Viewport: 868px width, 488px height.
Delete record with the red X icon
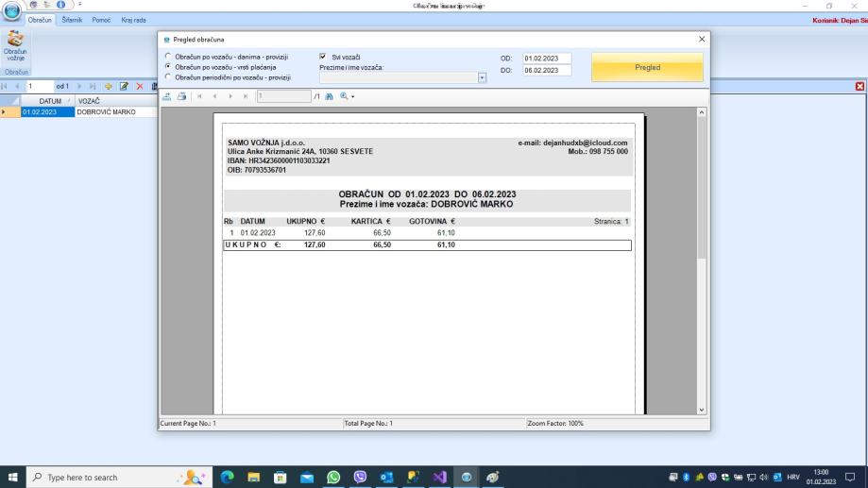coord(140,86)
